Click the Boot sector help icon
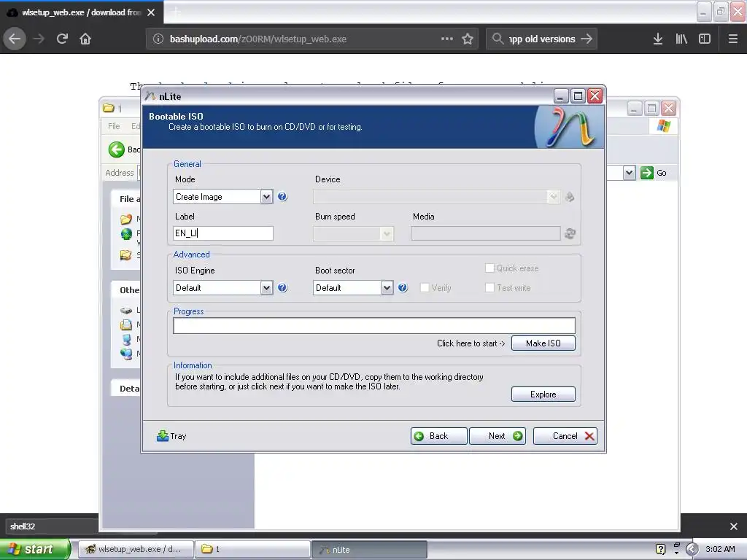The image size is (747, 560). click(x=403, y=287)
